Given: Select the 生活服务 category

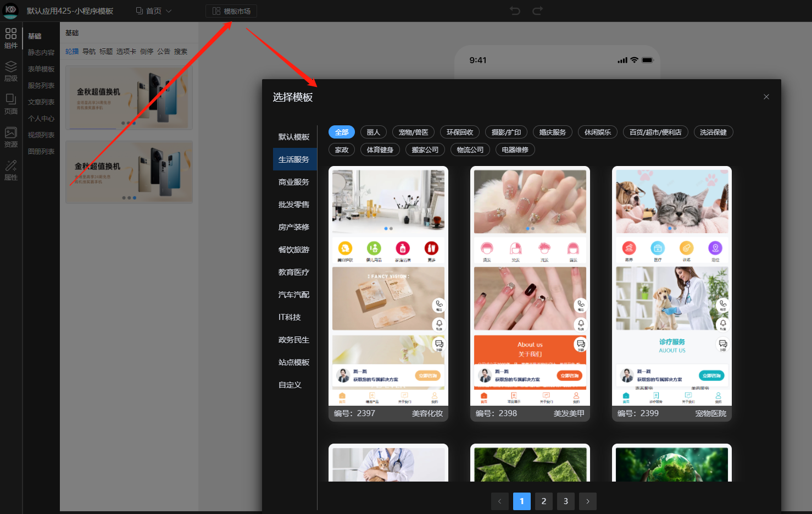Looking at the screenshot, I should pyautogui.click(x=294, y=159).
